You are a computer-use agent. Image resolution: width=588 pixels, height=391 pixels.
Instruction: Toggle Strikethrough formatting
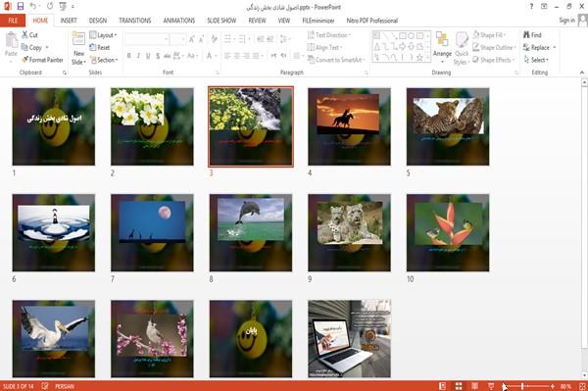[168, 56]
